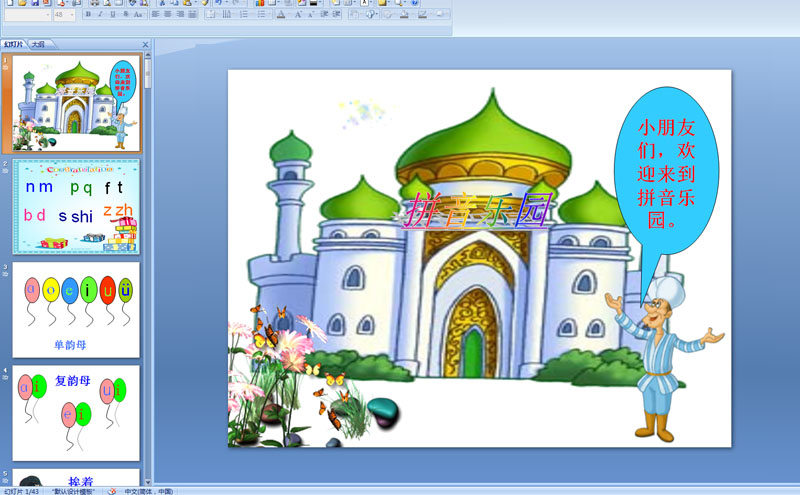Click the 幻灯片 1/43 status indicator
The image size is (800, 495).
click(21, 491)
